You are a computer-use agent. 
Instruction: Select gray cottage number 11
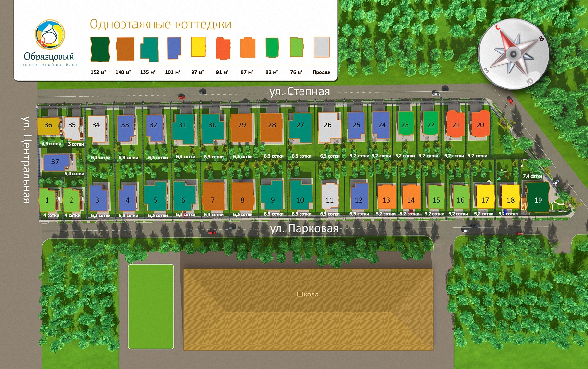pyautogui.click(x=329, y=199)
